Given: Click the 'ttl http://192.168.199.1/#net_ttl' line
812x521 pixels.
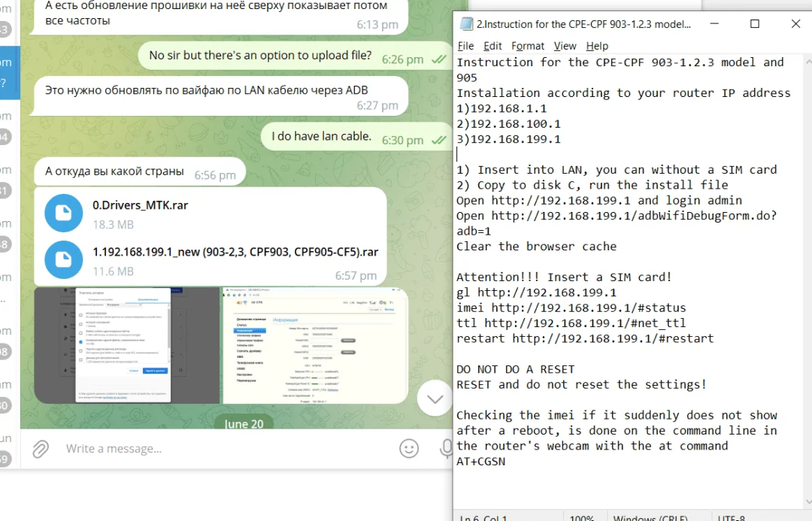Looking at the screenshot, I should 571,323.
